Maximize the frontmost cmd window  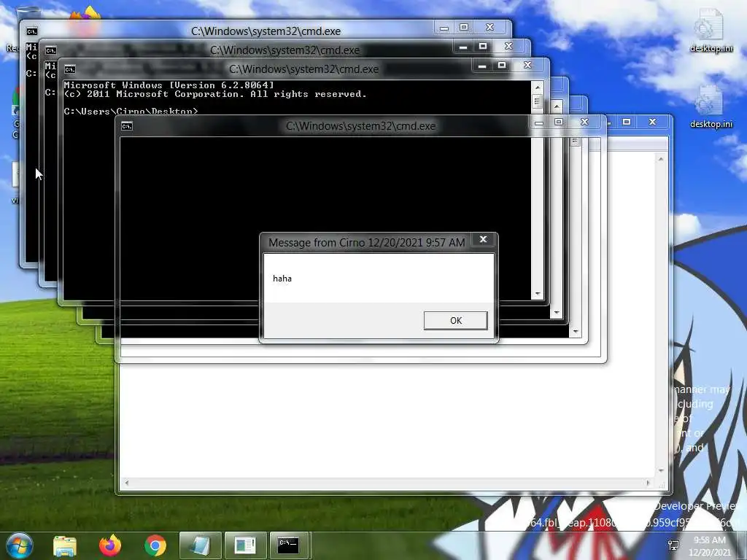[559, 122]
